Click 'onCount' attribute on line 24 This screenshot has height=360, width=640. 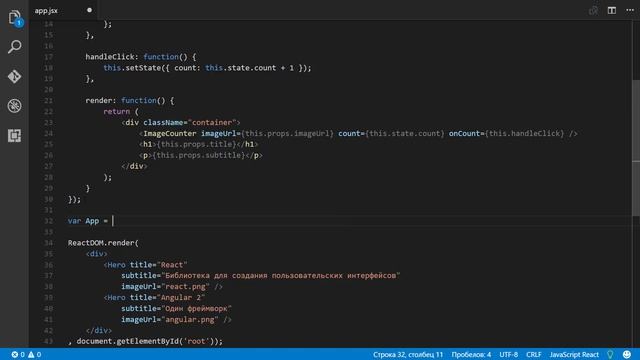coord(464,133)
